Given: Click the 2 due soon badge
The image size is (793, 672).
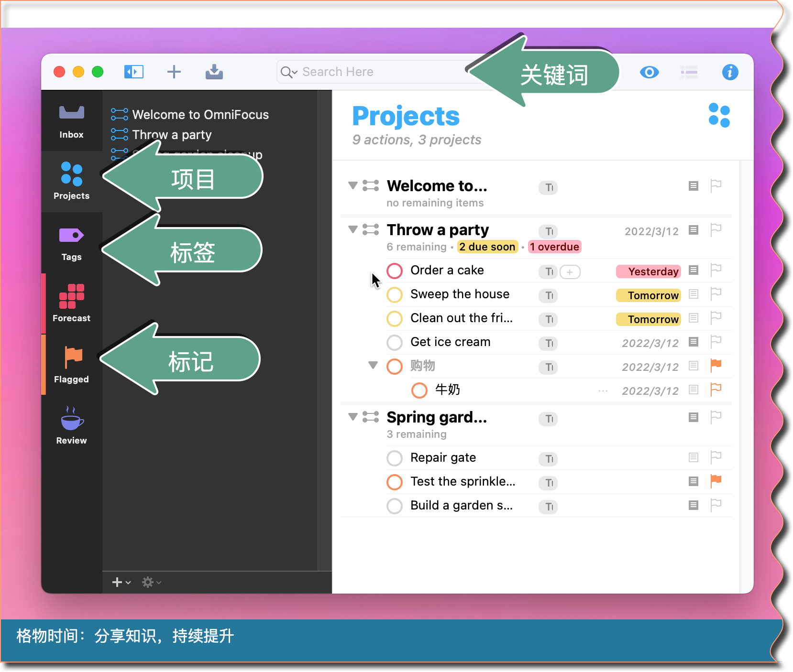Looking at the screenshot, I should point(488,247).
